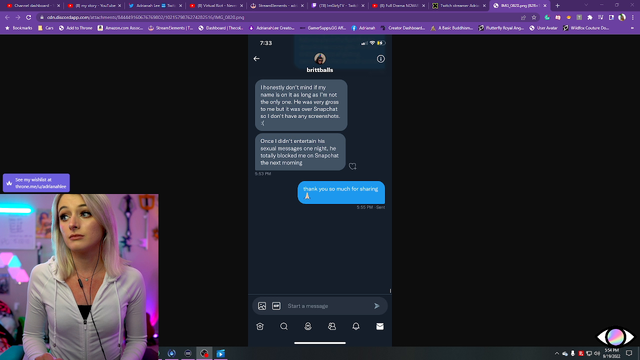Screen dimensions: 640x360
Task: Reload the current page
Action: [x=29, y=18]
